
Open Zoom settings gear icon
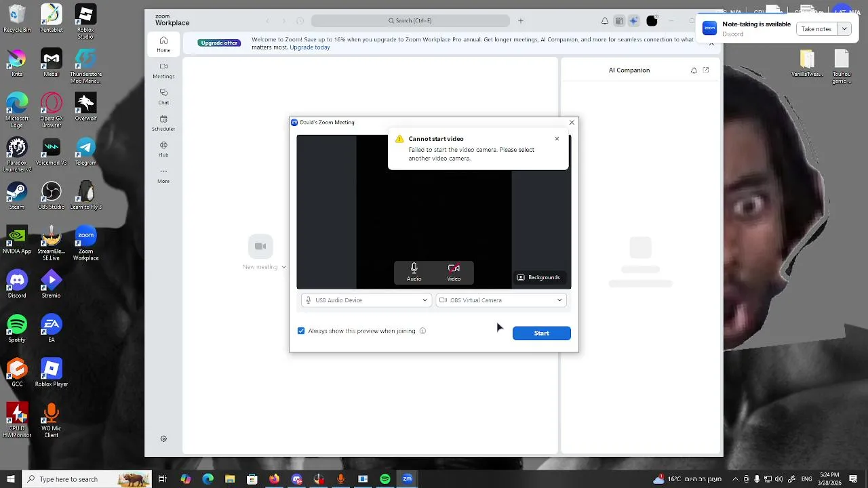pyautogui.click(x=163, y=439)
